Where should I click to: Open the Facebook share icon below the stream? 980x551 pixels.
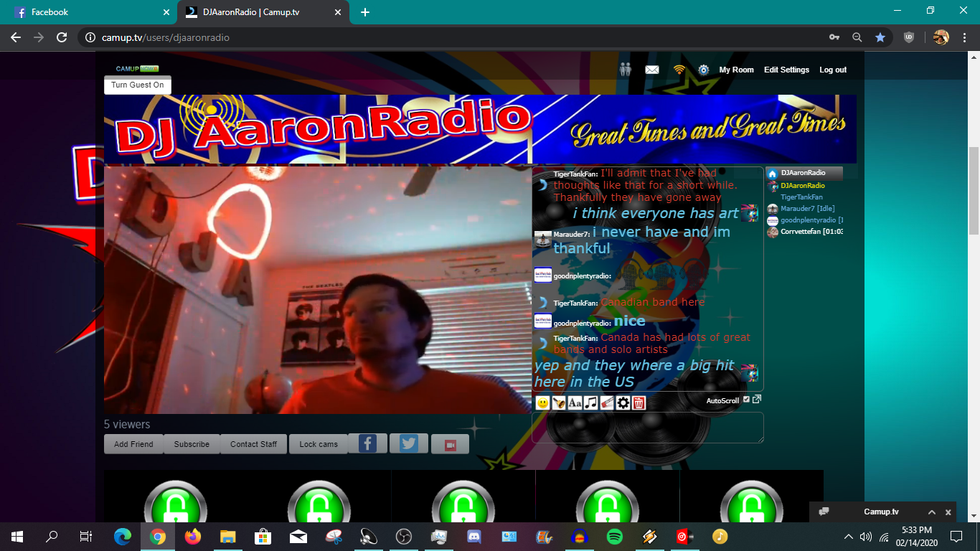tap(368, 443)
